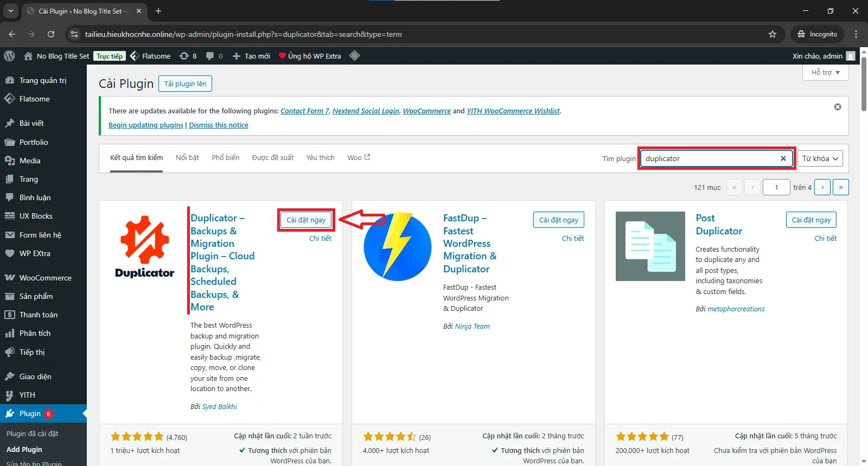The image size is (868, 466).
Task: Go to next results page
Action: pos(822,187)
